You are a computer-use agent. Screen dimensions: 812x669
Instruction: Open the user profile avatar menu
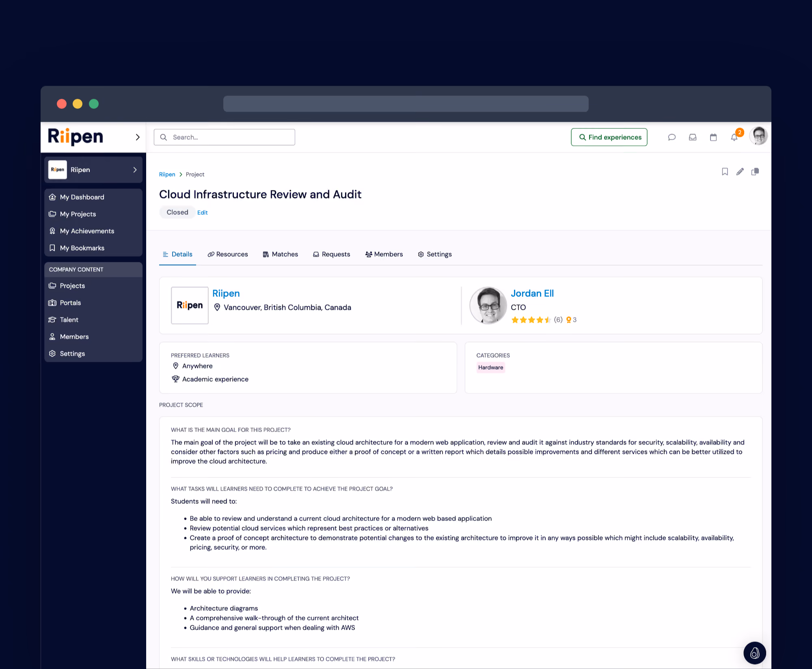pyautogui.click(x=758, y=136)
